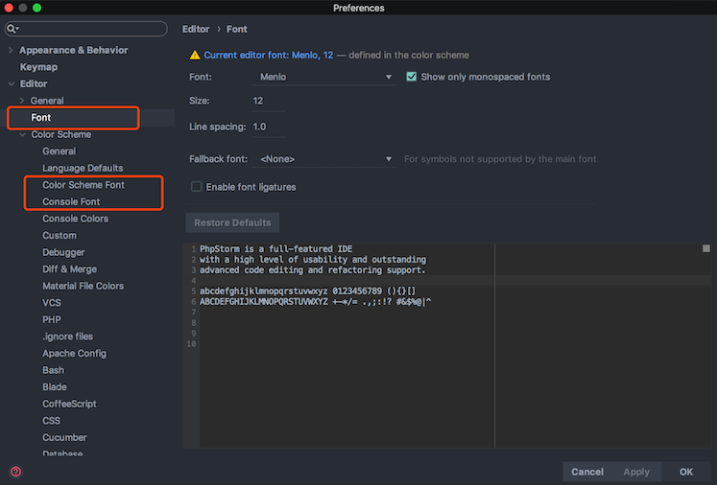Screen dimensions: 717x485
Task: Select the Font settings page
Action: point(41,117)
